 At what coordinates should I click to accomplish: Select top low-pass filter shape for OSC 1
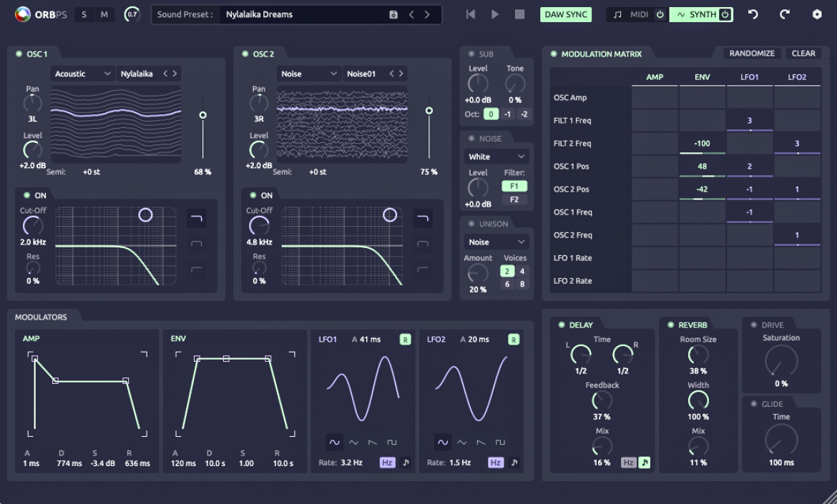[x=197, y=218]
